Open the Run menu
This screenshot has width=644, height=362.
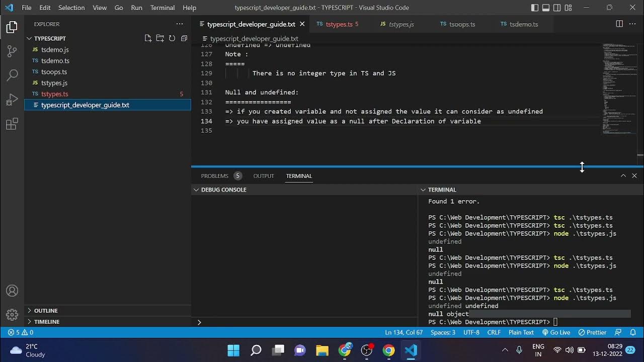(136, 8)
